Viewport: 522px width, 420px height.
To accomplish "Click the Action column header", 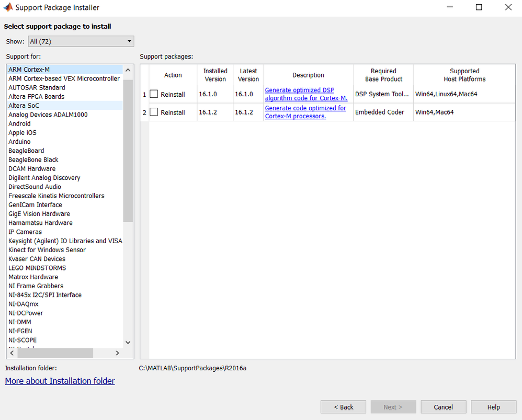I will tap(173, 75).
